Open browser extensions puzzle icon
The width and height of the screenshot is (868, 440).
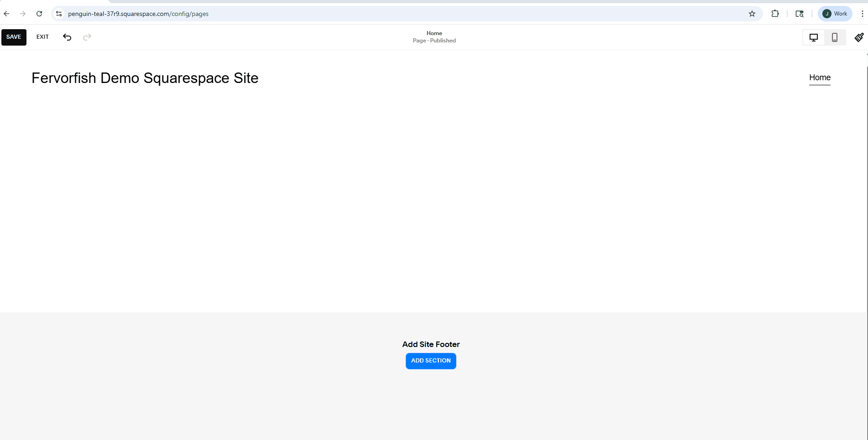pos(775,14)
